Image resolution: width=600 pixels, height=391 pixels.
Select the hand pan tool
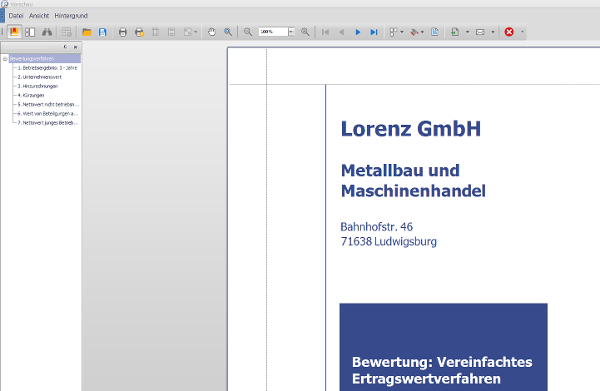[212, 32]
